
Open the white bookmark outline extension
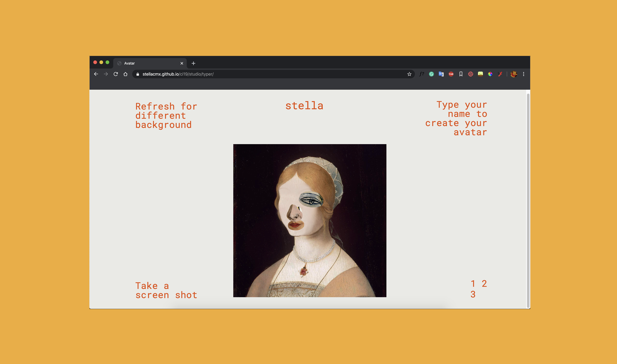[x=461, y=74]
